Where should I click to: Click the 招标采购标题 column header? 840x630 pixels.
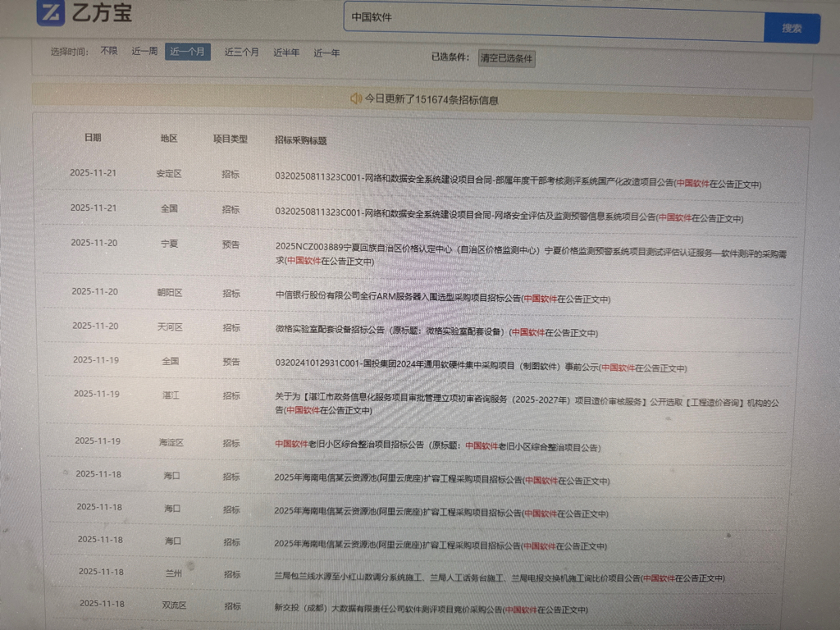pyautogui.click(x=300, y=140)
